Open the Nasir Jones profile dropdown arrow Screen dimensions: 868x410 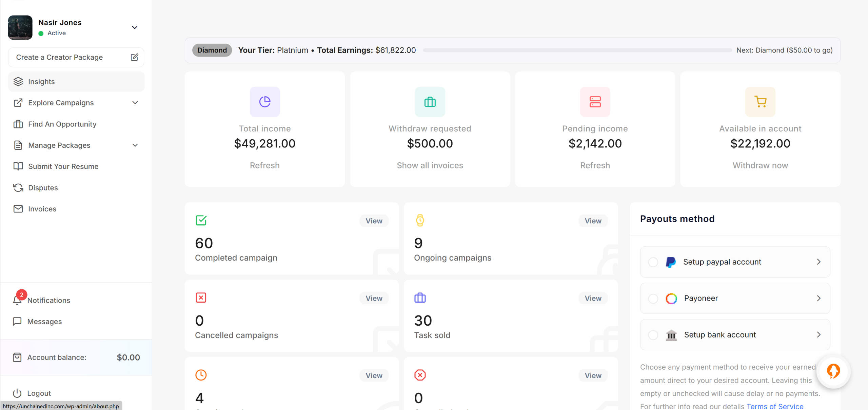135,27
